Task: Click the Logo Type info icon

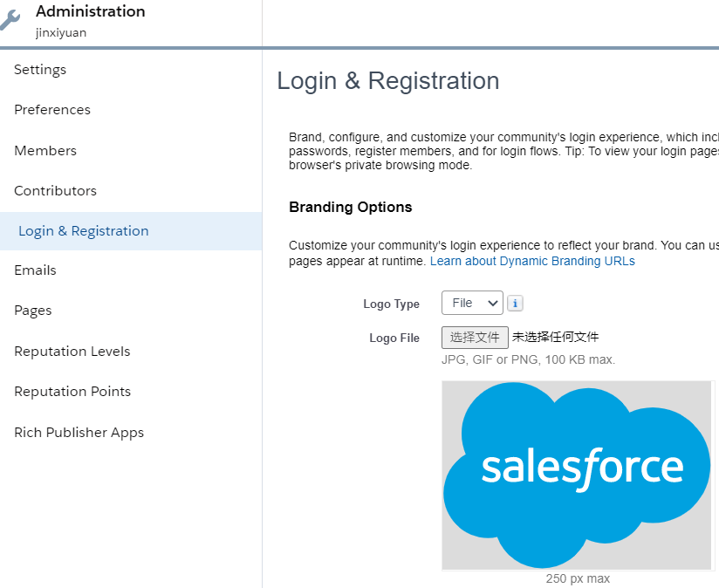Action: 515,304
